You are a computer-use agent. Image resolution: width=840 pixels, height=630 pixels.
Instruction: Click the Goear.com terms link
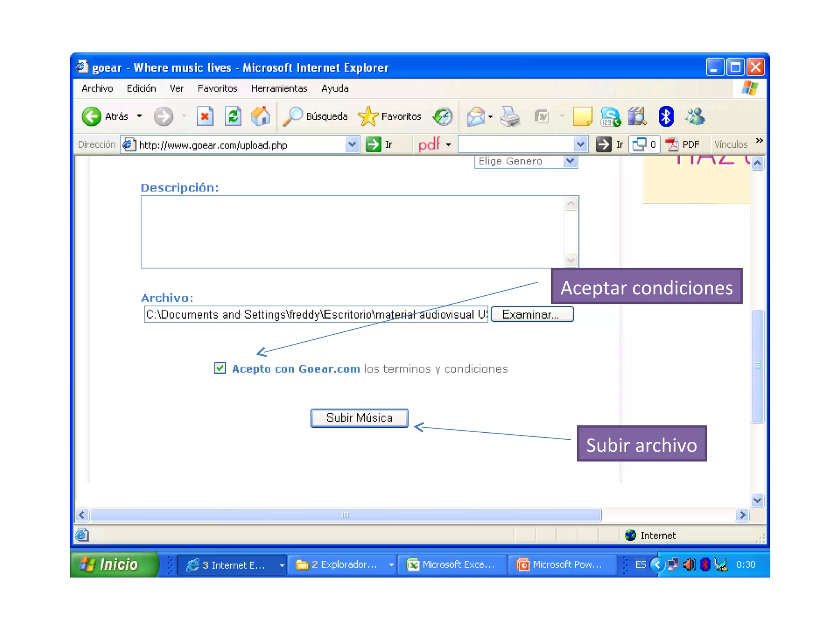[296, 369]
